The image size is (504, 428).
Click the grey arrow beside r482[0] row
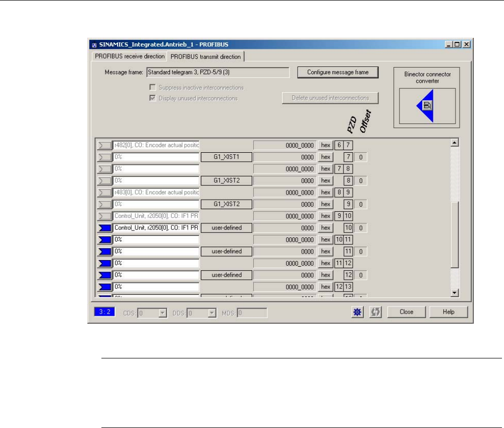coord(104,146)
